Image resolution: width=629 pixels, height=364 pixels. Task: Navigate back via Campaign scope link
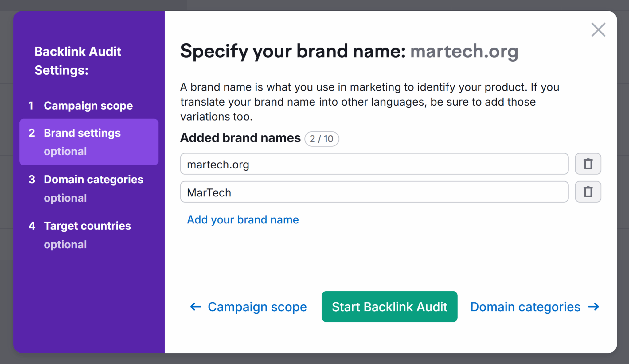click(257, 307)
